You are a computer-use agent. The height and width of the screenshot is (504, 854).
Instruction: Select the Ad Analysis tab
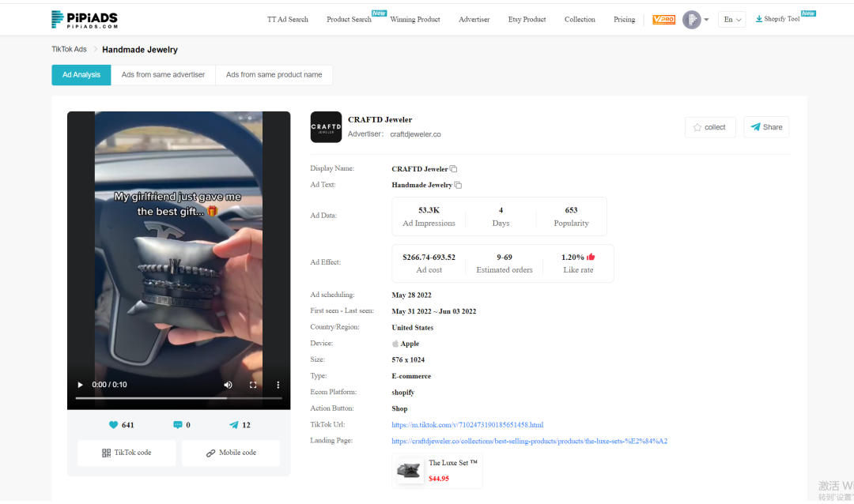tap(81, 75)
